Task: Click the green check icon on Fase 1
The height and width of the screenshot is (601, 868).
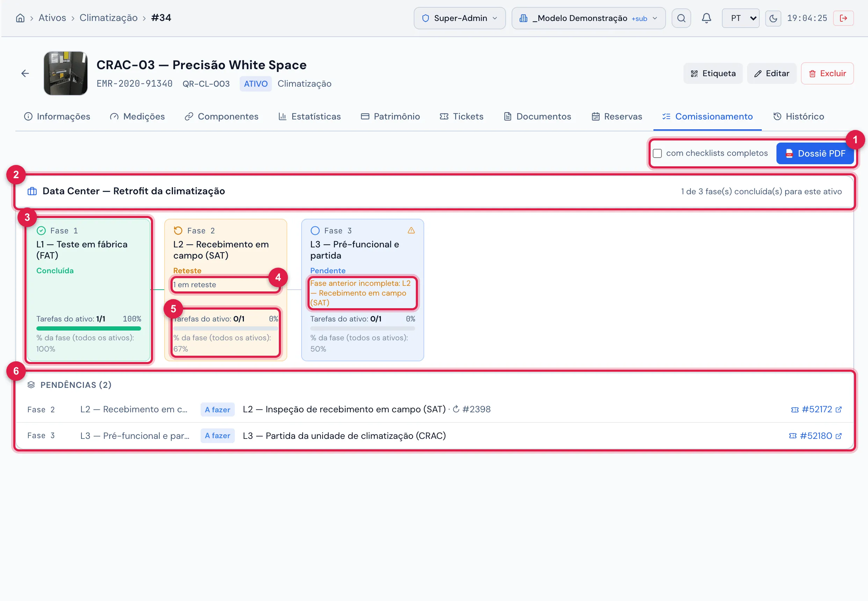Action: [x=41, y=231]
